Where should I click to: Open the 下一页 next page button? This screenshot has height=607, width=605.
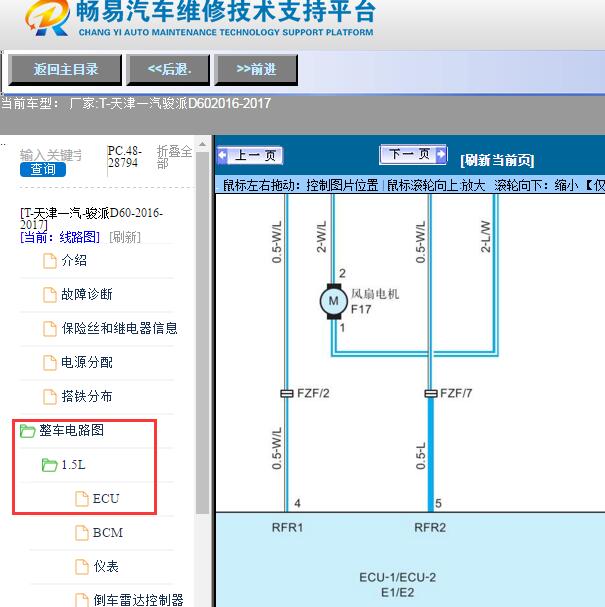click(x=413, y=154)
